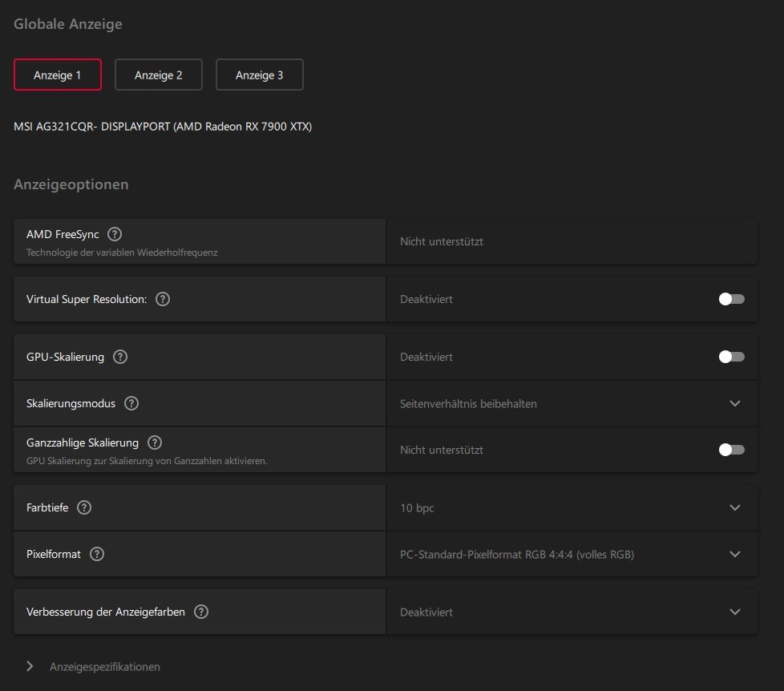Click the 'Farbtiefe' label
784x691 pixels.
tap(47, 507)
